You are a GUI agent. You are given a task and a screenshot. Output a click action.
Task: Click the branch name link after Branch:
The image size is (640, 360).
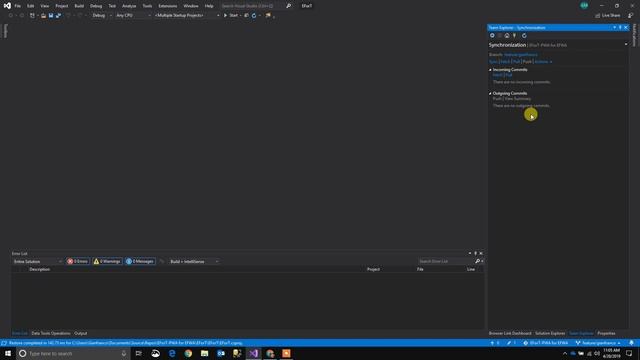[x=521, y=54]
